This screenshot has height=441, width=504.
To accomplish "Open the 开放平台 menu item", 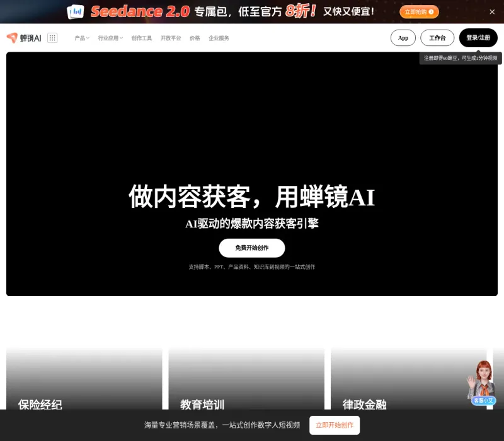I will (171, 38).
